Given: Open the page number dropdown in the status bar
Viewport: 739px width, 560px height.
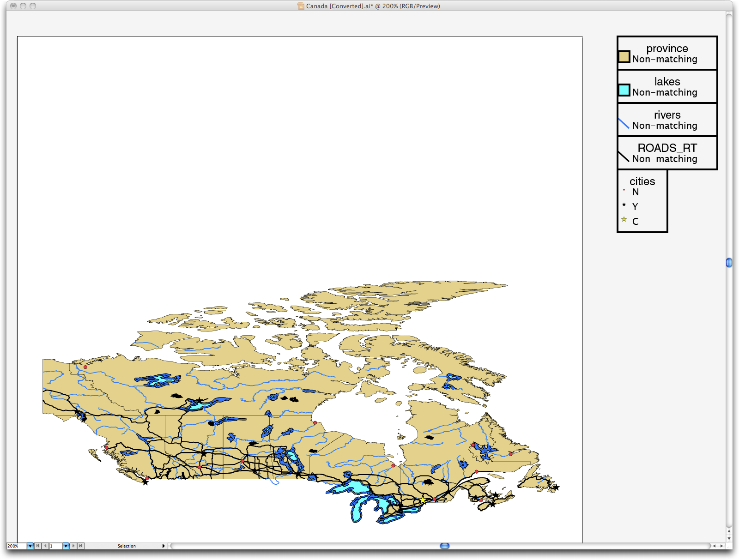Looking at the screenshot, I should click(66, 546).
